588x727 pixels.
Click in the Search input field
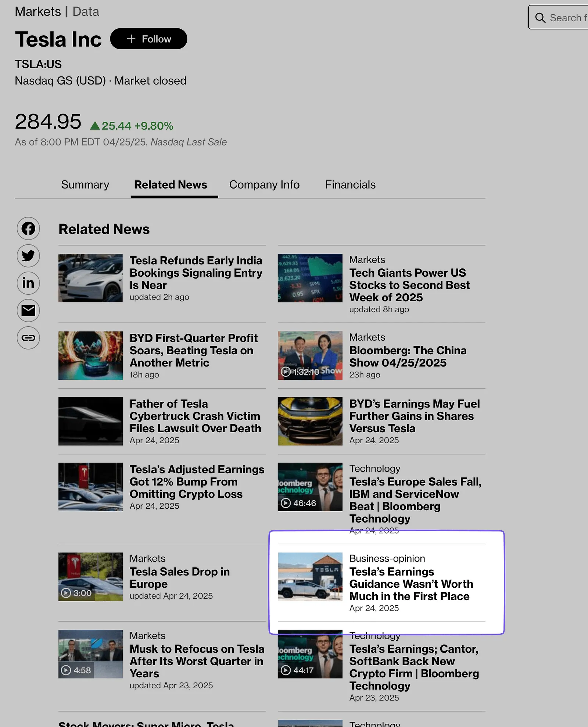568,18
